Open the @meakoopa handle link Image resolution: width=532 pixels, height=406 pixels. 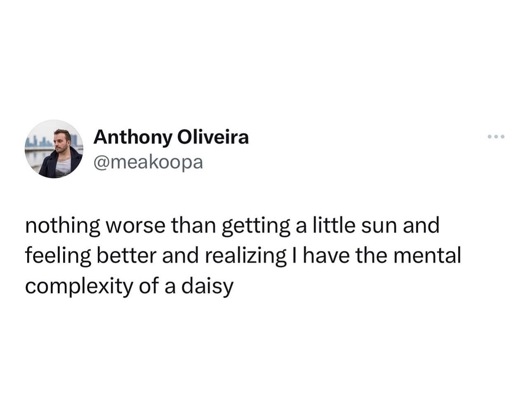[x=148, y=163]
